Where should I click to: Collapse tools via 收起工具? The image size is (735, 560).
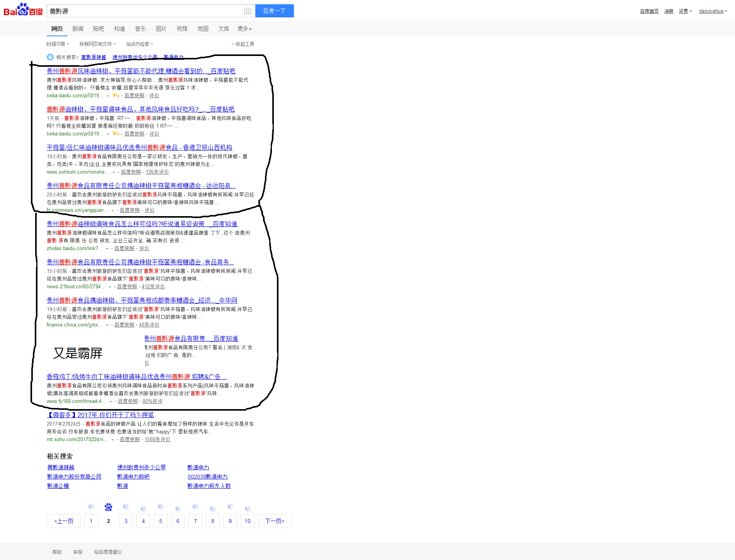point(243,44)
